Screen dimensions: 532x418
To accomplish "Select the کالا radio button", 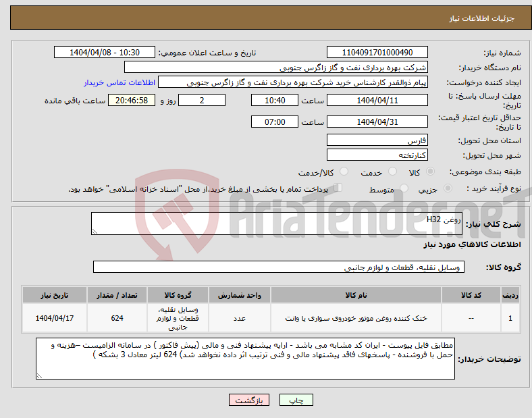I will 430,172.
